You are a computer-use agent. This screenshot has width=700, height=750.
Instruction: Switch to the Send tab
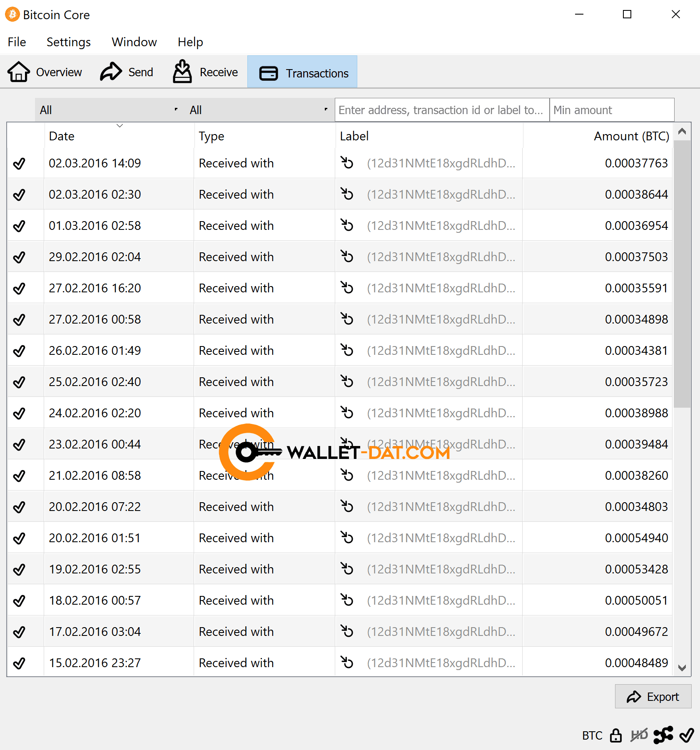pos(127,72)
